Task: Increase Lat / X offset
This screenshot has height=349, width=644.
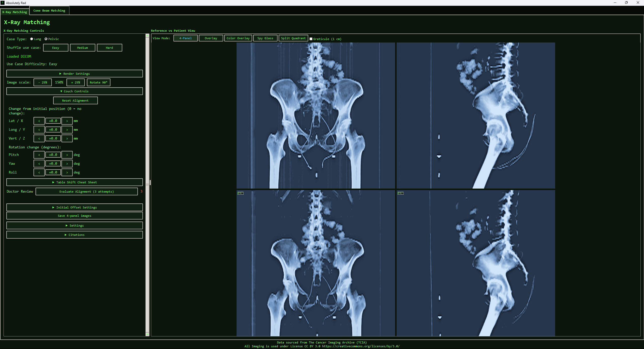Action: 67,121
